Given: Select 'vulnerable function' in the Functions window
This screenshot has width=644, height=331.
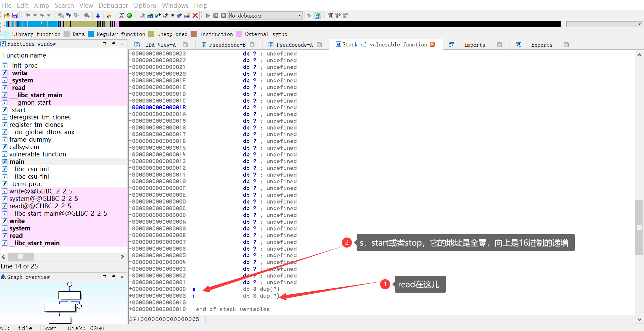Looking at the screenshot, I should (38, 154).
